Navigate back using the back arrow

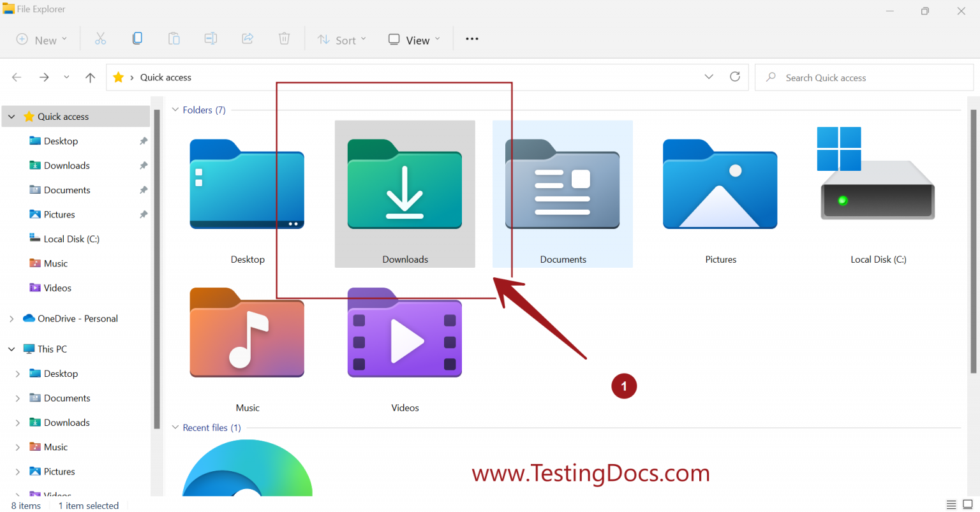tap(15, 77)
